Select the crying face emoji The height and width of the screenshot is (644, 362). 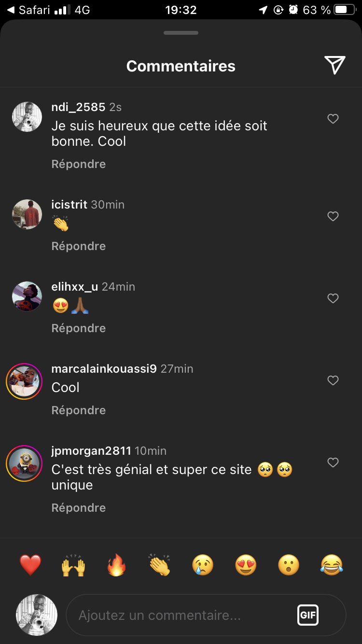pyautogui.click(x=203, y=565)
